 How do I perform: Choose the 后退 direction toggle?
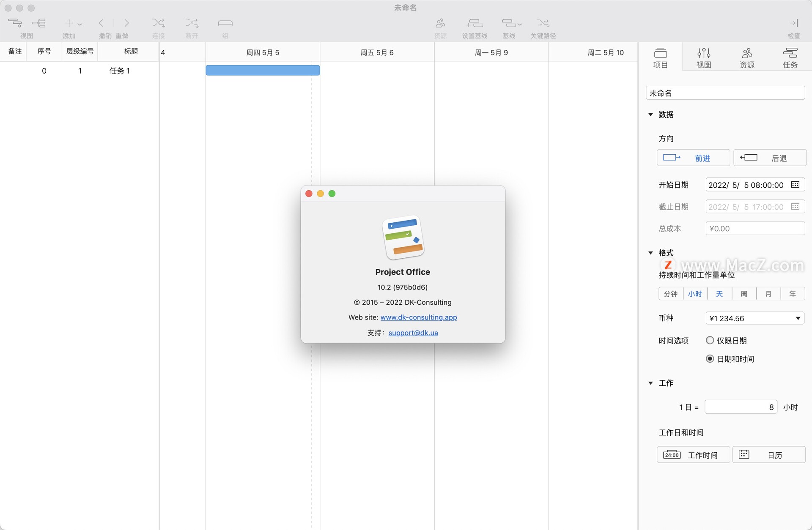click(770, 158)
